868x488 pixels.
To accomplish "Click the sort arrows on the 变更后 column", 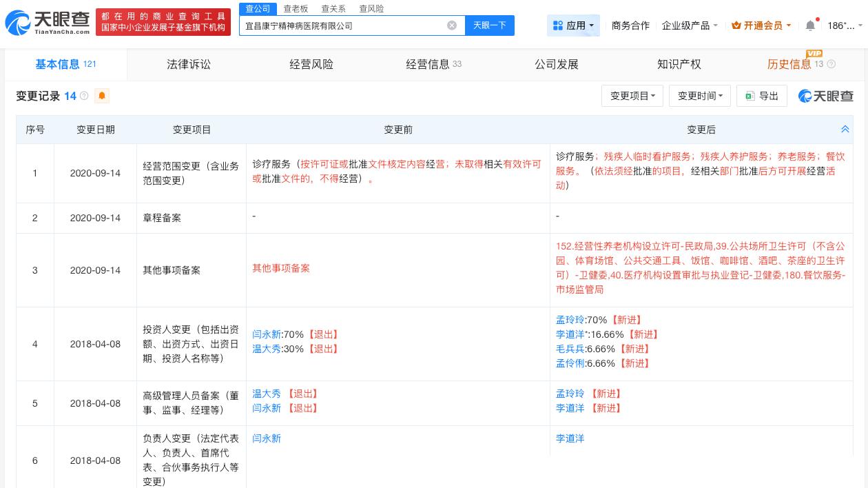I will pyautogui.click(x=845, y=129).
